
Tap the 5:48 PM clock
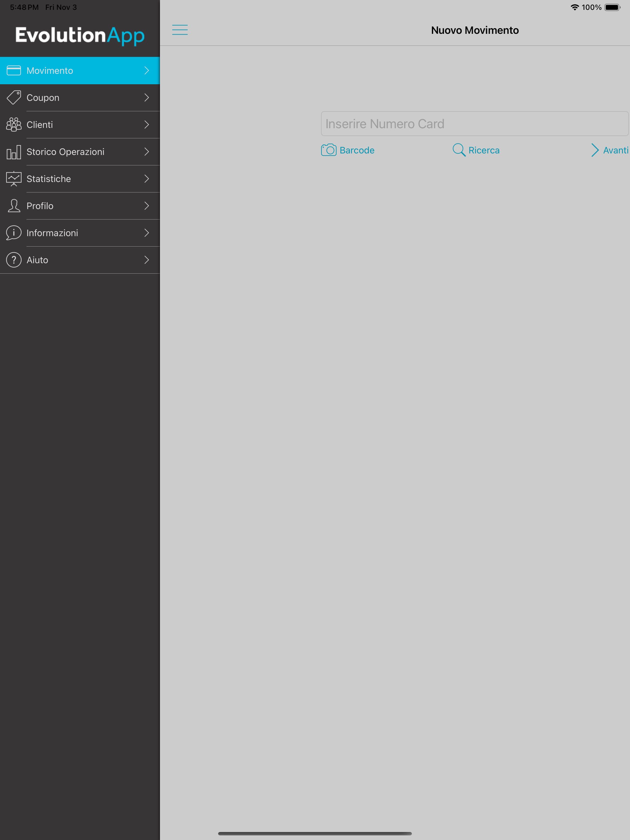tap(24, 7)
